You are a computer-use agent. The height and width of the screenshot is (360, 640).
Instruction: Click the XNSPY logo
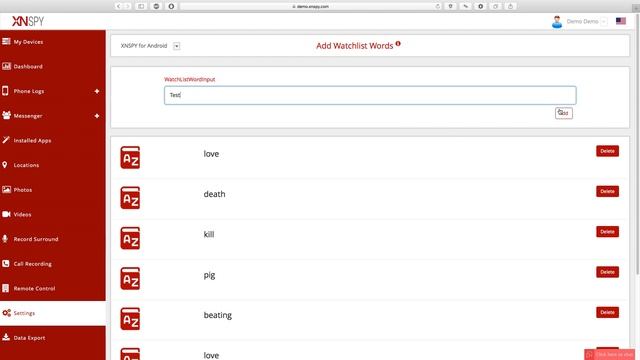(28, 21)
